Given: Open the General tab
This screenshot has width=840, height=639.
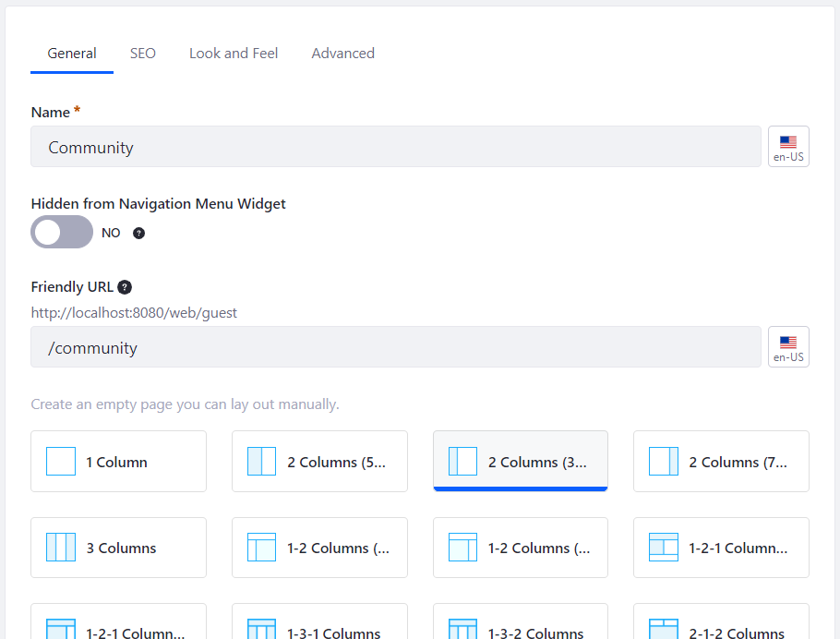Looking at the screenshot, I should click(72, 54).
